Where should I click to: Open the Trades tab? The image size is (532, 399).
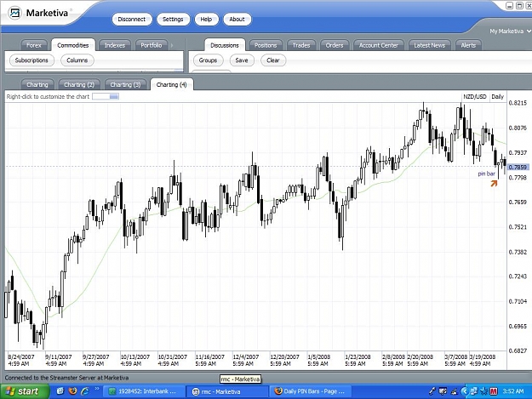click(301, 45)
